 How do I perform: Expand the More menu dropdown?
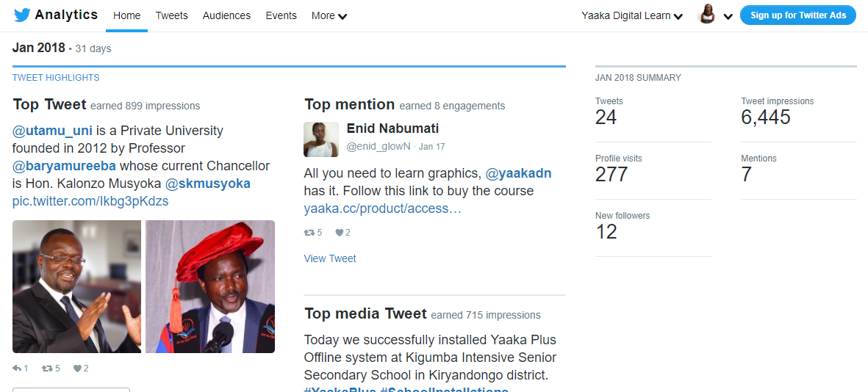[x=329, y=15]
